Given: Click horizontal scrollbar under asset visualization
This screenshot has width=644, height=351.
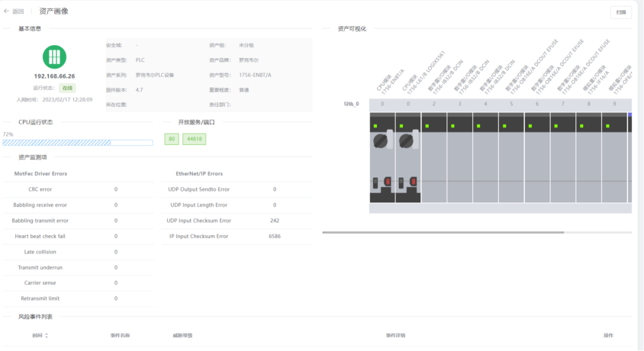Looking at the screenshot, I should 442,232.
